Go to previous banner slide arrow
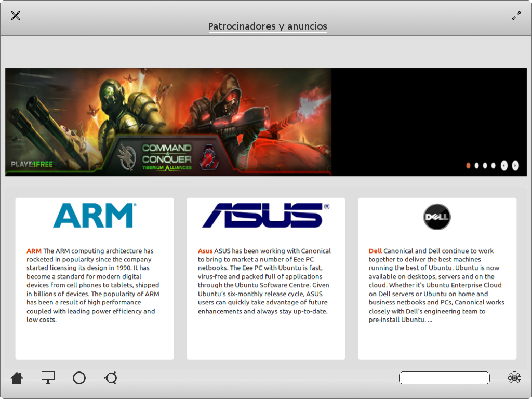 tap(504, 166)
